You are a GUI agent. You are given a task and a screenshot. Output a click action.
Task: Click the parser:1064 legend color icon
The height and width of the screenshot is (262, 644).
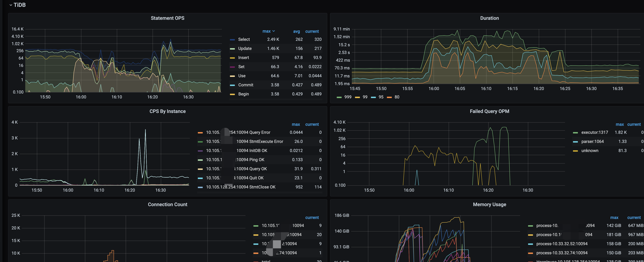(575, 142)
